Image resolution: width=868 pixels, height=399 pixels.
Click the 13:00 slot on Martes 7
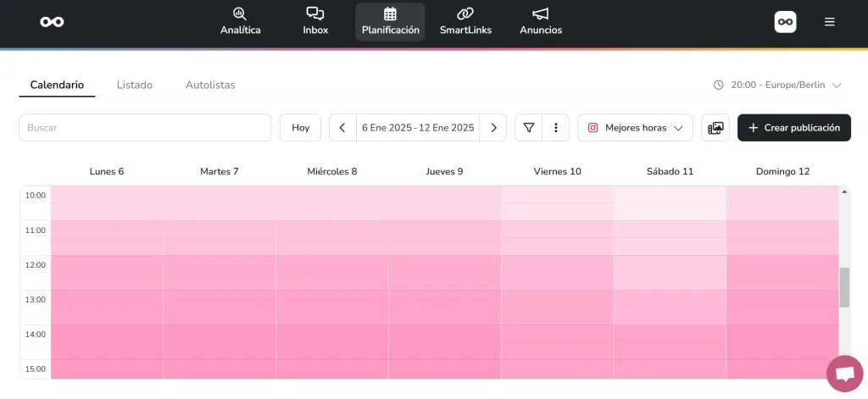(x=220, y=308)
